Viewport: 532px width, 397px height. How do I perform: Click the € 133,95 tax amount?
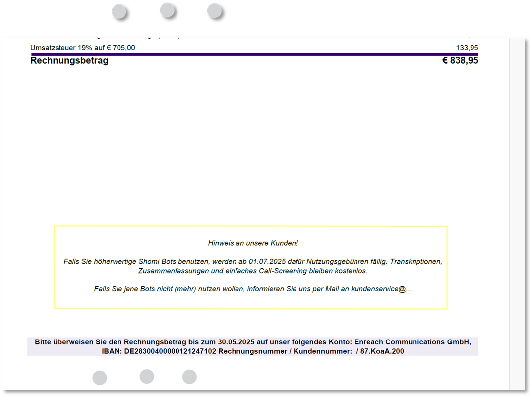pyautogui.click(x=467, y=48)
